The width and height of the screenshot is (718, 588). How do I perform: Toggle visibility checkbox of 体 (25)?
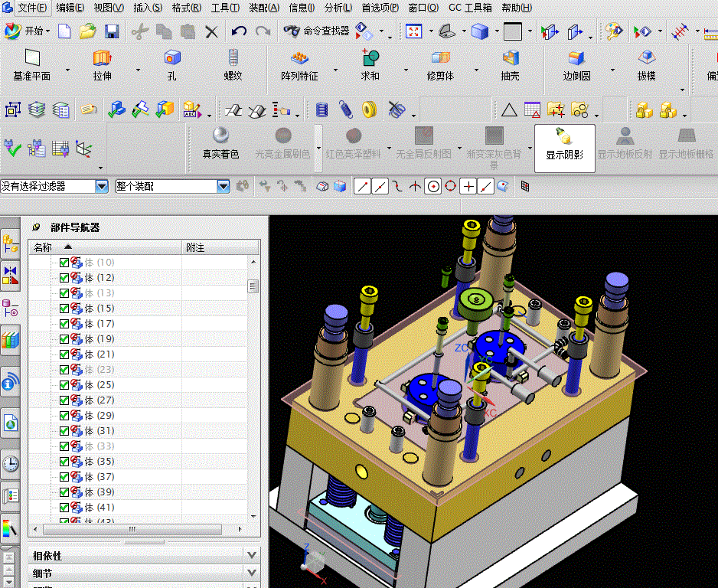64,385
